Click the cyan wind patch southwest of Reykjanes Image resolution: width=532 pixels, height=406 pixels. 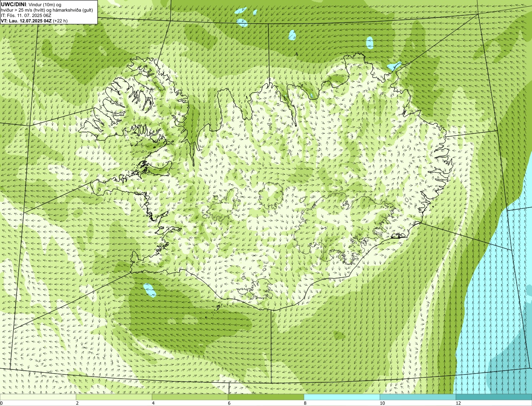pos(150,290)
